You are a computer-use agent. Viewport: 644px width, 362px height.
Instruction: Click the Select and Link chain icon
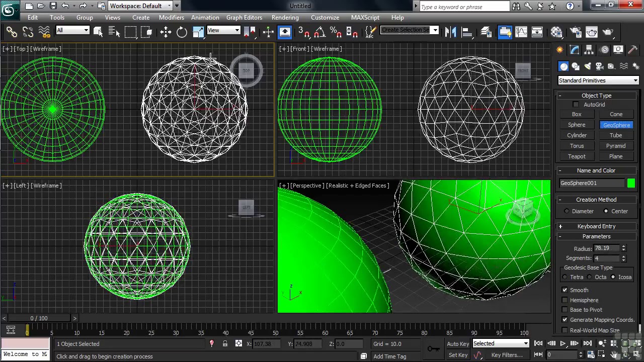click(12, 32)
